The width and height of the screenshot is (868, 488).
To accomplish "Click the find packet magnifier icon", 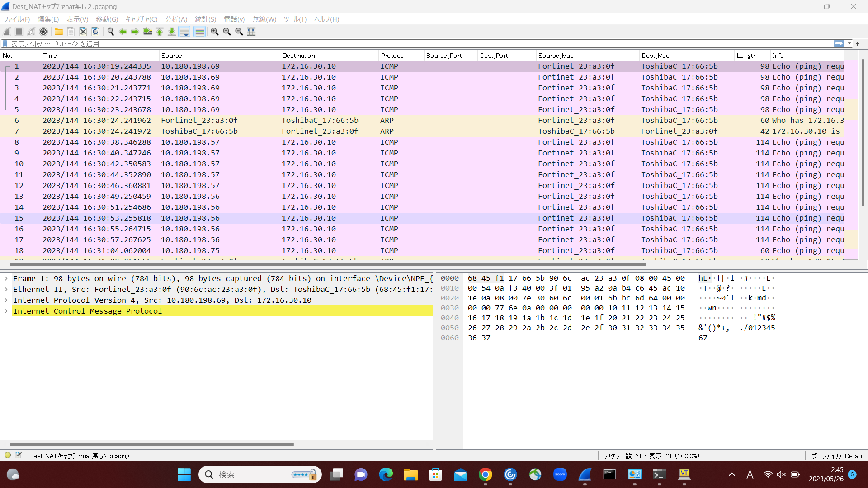I will click(x=110, y=32).
